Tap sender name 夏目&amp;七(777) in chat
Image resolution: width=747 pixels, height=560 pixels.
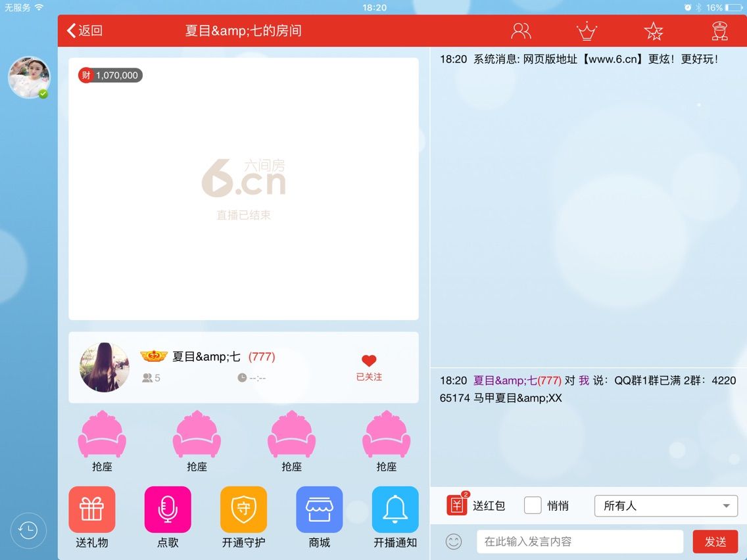[x=518, y=381]
